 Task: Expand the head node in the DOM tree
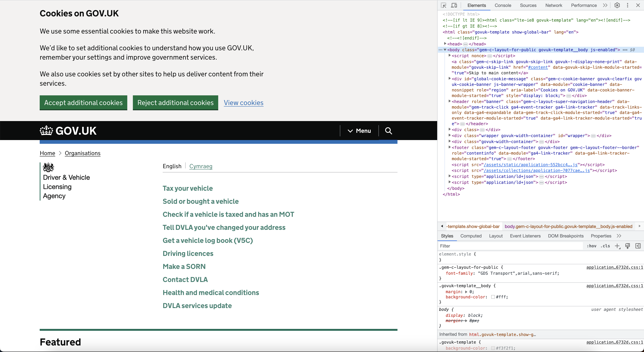[445, 44]
